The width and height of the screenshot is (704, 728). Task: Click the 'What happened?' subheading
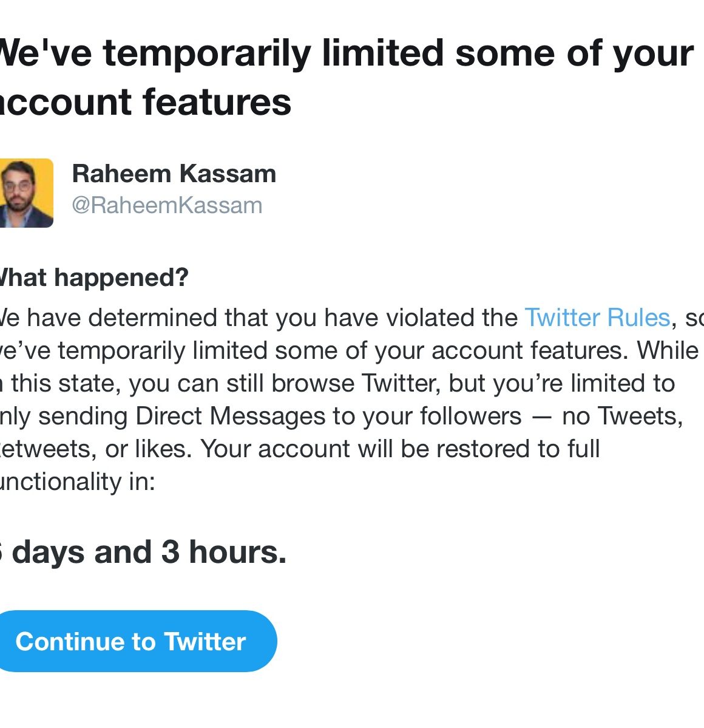point(94,277)
